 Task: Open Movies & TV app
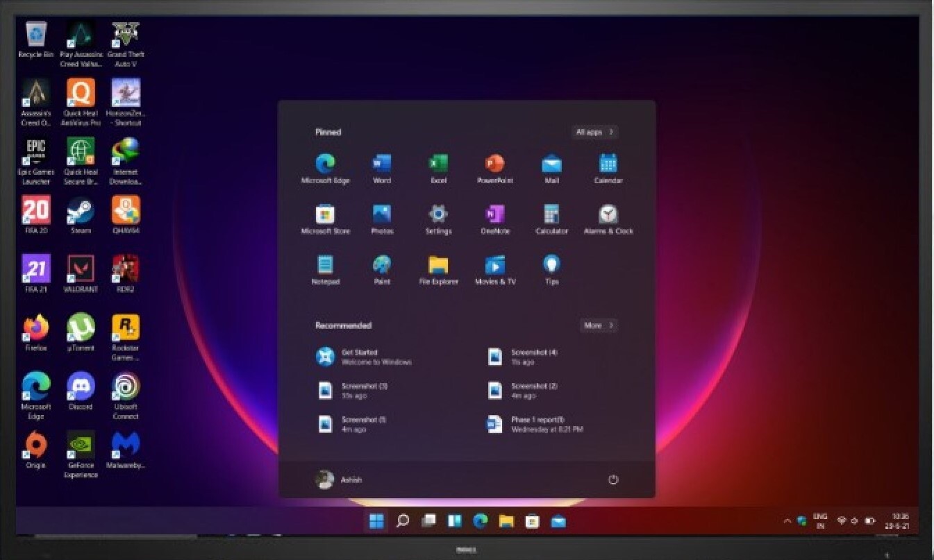pyautogui.click(x=494, y=270)
